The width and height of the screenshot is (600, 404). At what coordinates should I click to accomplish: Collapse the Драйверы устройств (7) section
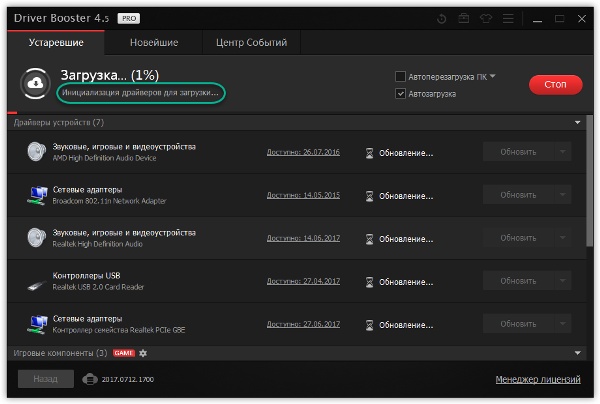pos(577,122)
